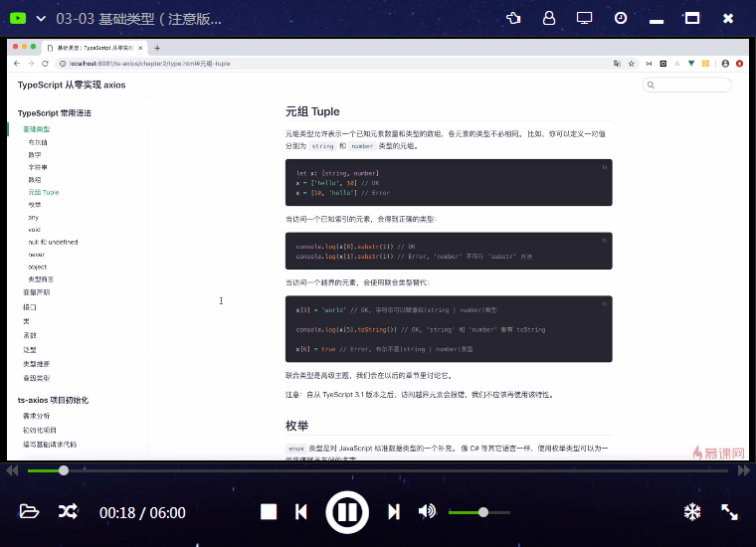Jump to never section in sidebar
This screenshot has height=547, width=756.
click(36, 255)
